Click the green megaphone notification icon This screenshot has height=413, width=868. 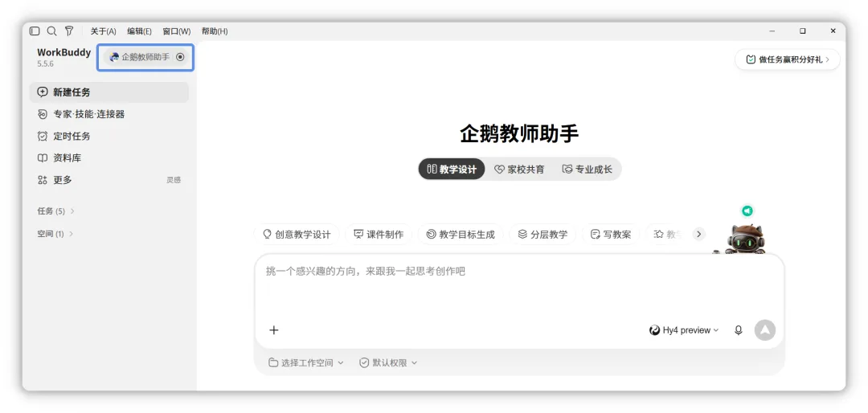coord(747,211)
